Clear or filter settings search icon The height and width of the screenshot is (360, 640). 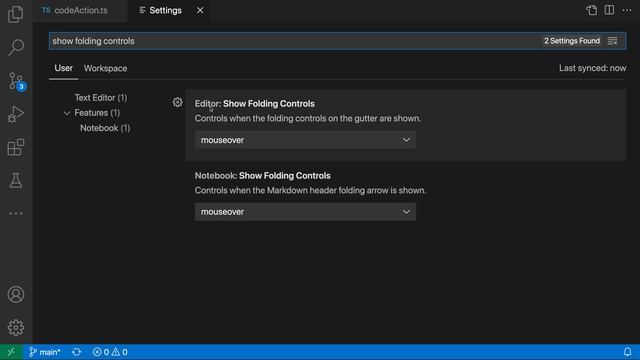tap(613, 41)
